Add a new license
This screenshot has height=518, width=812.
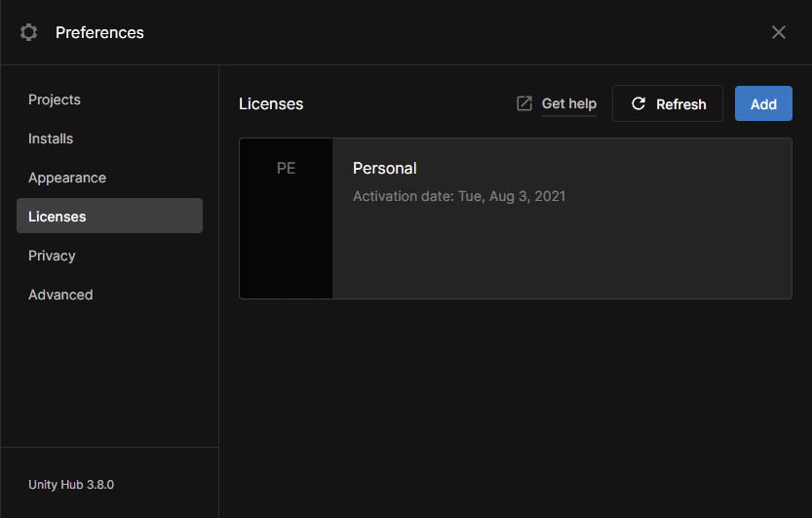(763, 103)
